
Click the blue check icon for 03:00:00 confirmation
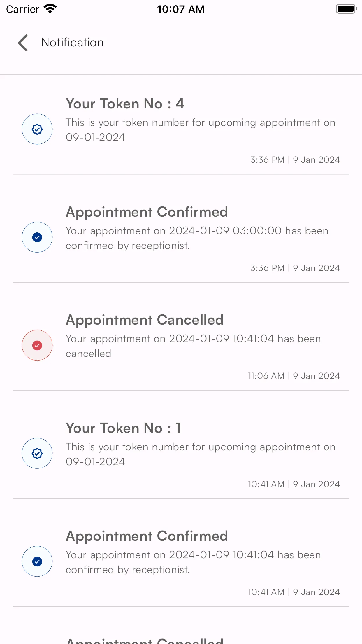coord(37,237)
